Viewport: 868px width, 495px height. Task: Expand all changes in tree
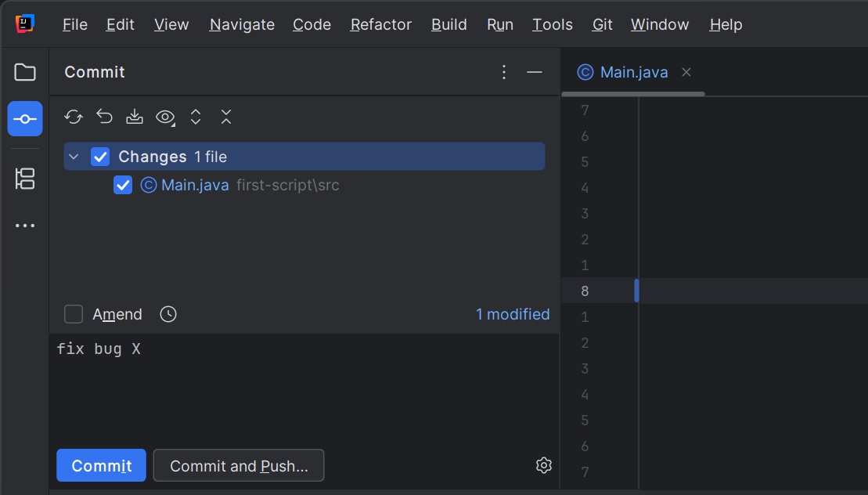pyautogui.click(x=196, y=117)
